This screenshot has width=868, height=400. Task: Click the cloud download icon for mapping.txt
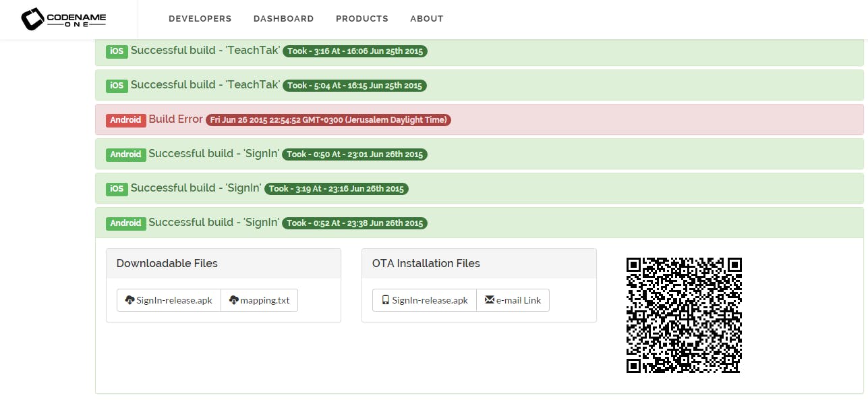point(234,300)
